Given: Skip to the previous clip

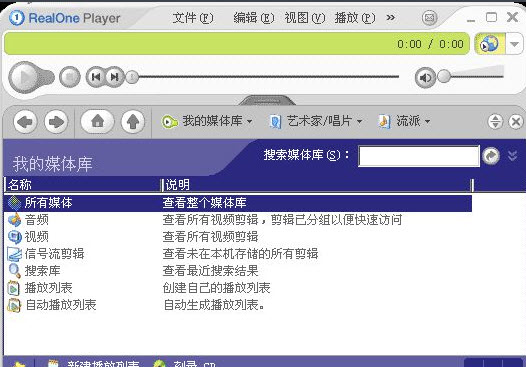Looking at the screenshot, I should [96, 77].
